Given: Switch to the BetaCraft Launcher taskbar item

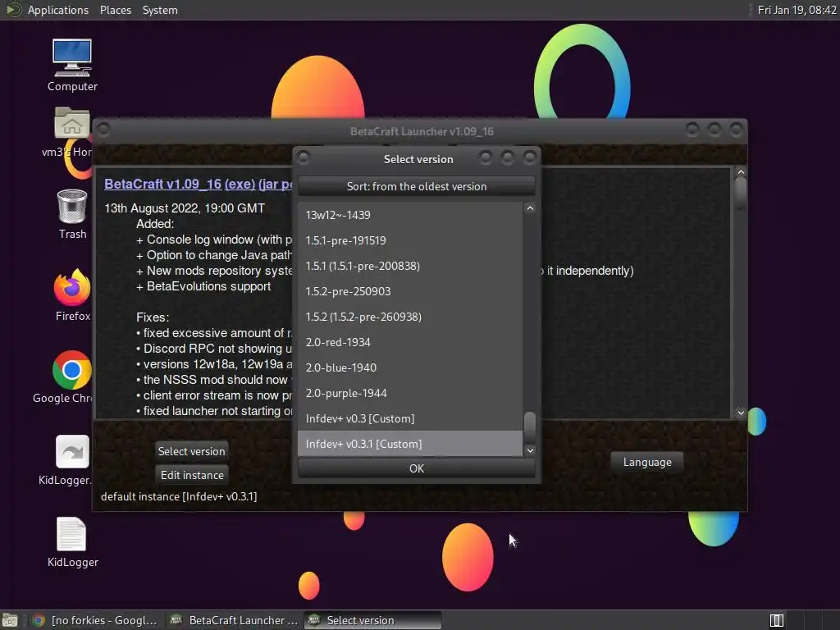Looking at the screenshot, I should click(234, 620).
